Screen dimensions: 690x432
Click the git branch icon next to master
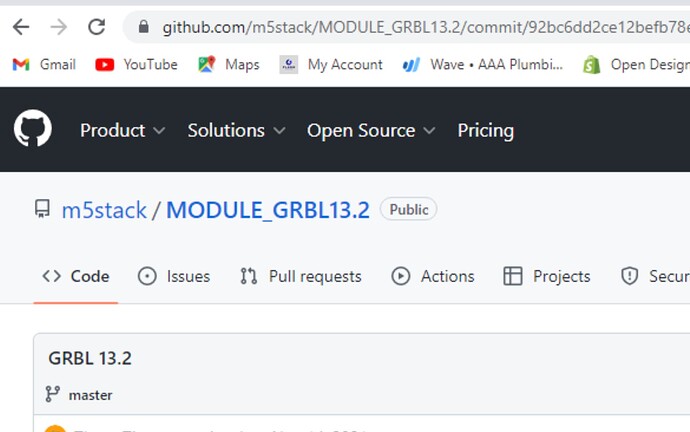(52, 394)
